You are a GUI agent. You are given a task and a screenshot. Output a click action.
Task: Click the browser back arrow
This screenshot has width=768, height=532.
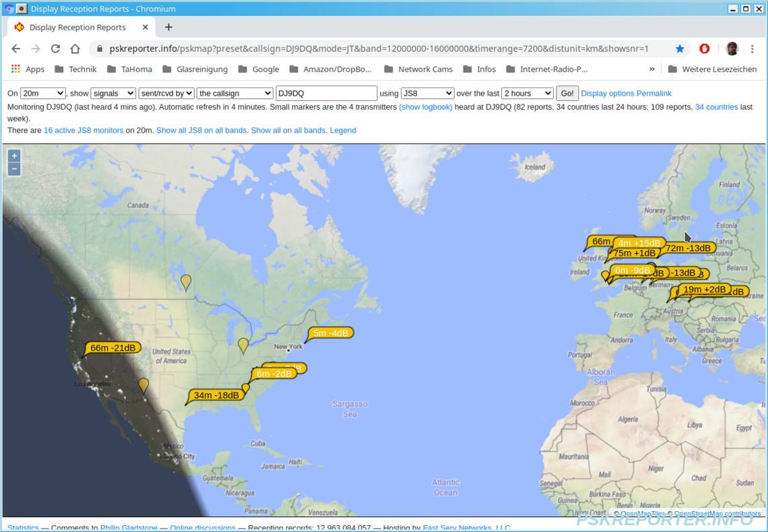point(15,48)
